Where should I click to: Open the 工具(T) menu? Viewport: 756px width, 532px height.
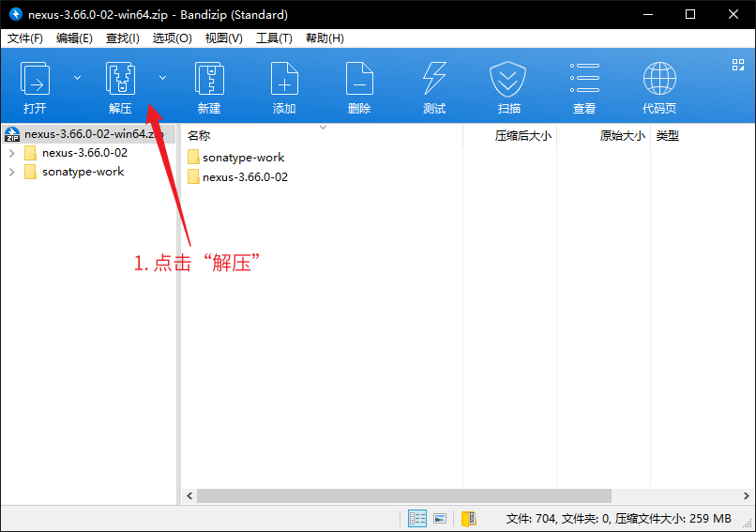[x=274, y=38]
